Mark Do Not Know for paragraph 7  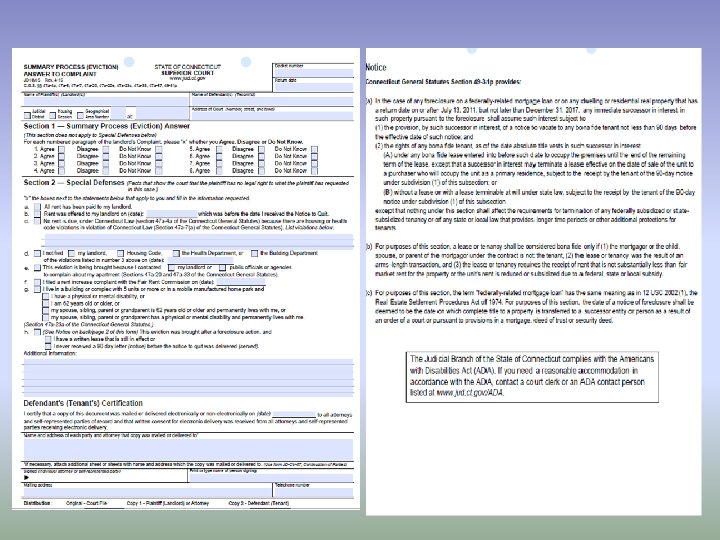pos(315,163)
